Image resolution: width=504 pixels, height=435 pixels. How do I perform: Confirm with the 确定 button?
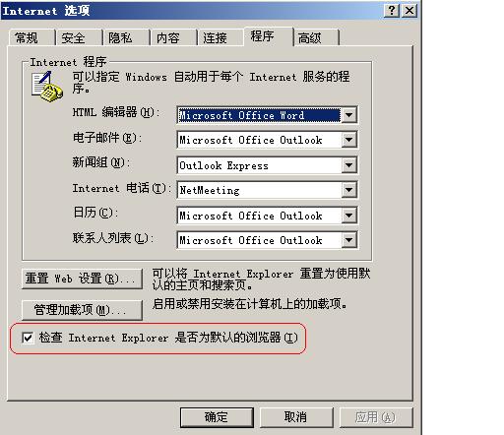(x=217, y=417)
